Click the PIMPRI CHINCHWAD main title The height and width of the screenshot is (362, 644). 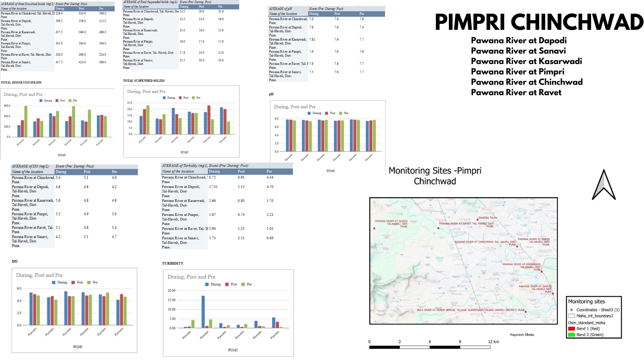pos(539,22)
